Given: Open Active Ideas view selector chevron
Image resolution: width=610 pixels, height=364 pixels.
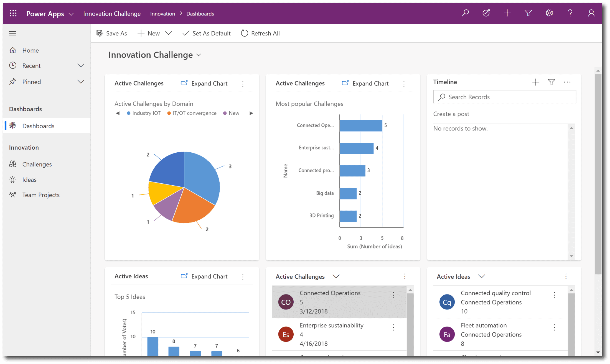Looking at the screenshot, I should [482, 276].
